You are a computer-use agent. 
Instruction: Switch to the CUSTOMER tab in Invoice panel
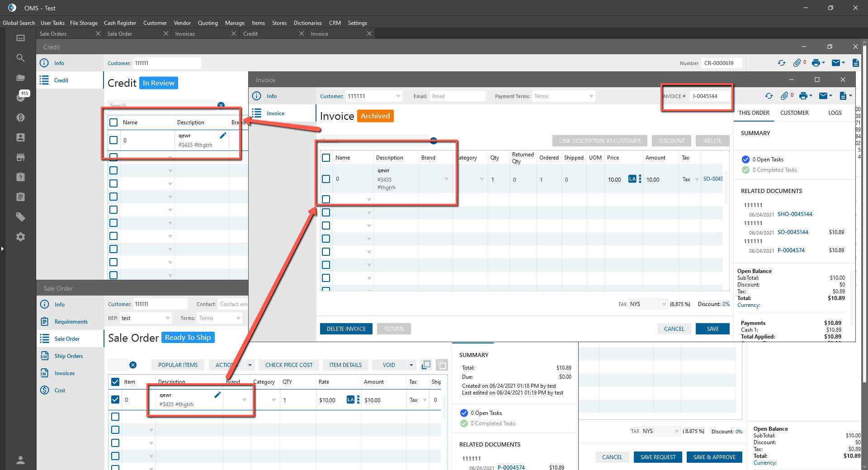[794, 113]
